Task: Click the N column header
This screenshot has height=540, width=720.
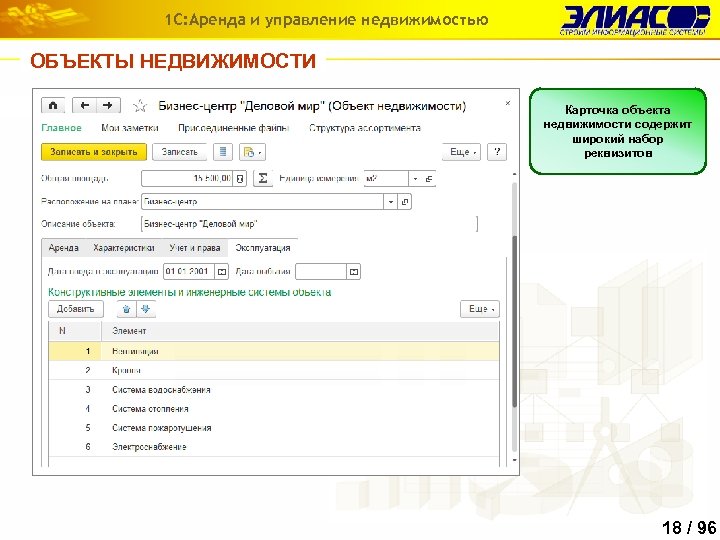Action: coord(75,331)
